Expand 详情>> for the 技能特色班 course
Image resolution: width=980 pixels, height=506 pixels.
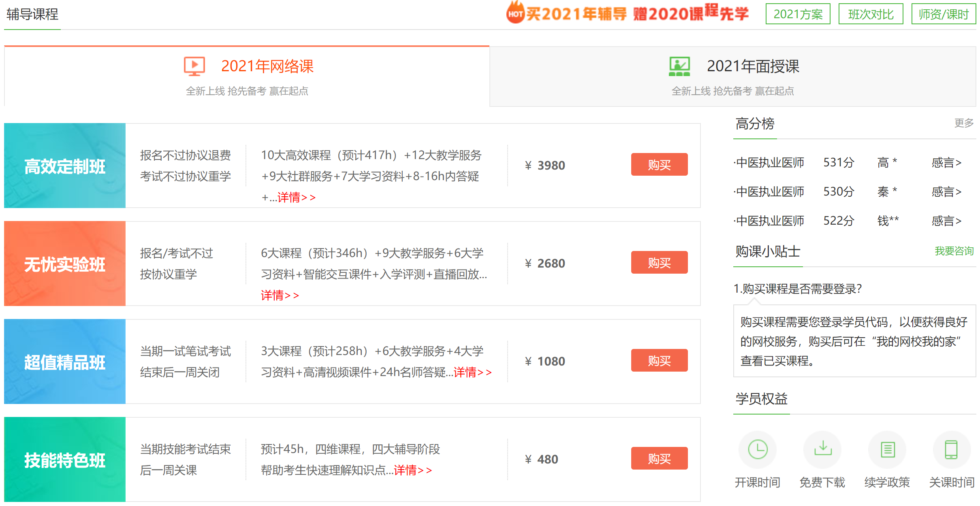[x=412, y=470]
